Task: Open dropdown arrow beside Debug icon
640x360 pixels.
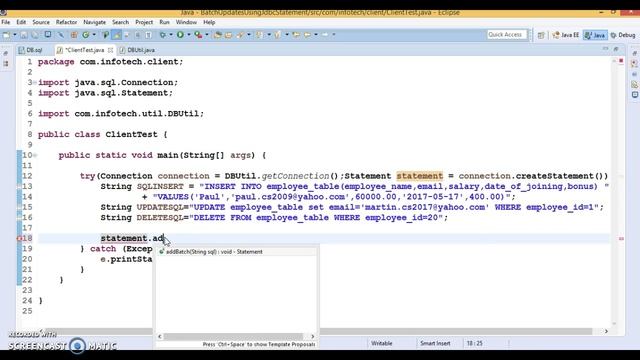Action: (x=171, y=35)
